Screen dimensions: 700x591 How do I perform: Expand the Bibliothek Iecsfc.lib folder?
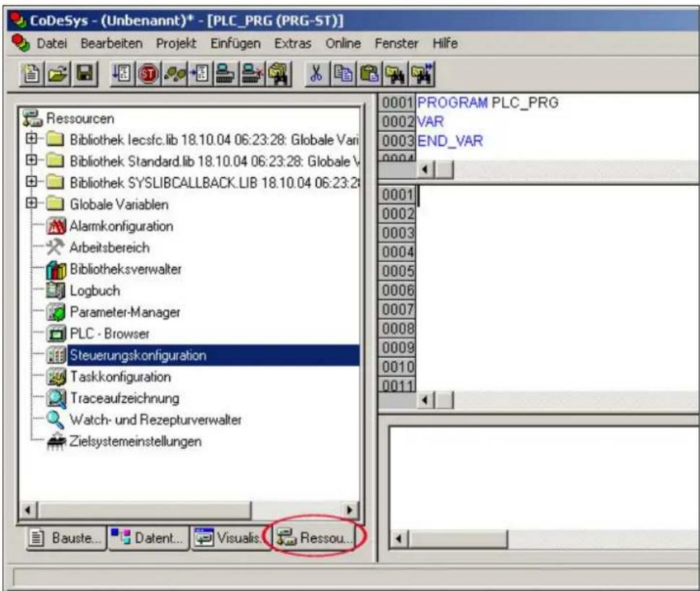31,138
